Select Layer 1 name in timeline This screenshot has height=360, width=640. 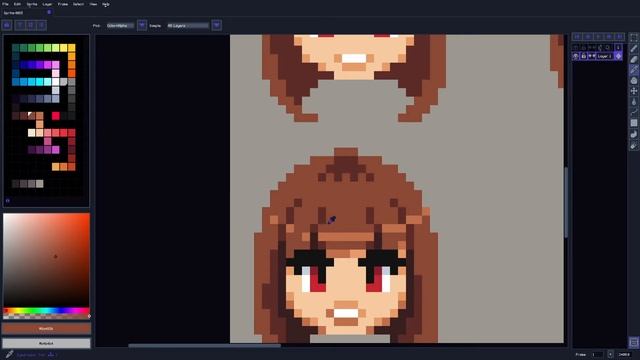pos(604,56)
